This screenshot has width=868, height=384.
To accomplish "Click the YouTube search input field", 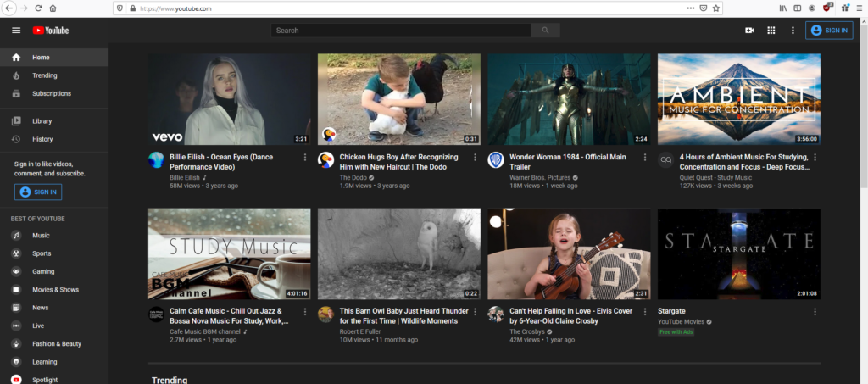I will (x=401, y=31).
